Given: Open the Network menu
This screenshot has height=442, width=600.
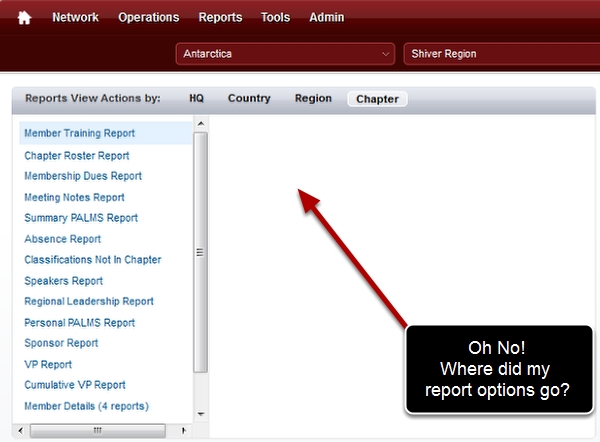Looking at the screenshot, I should [x=76, y=18].
